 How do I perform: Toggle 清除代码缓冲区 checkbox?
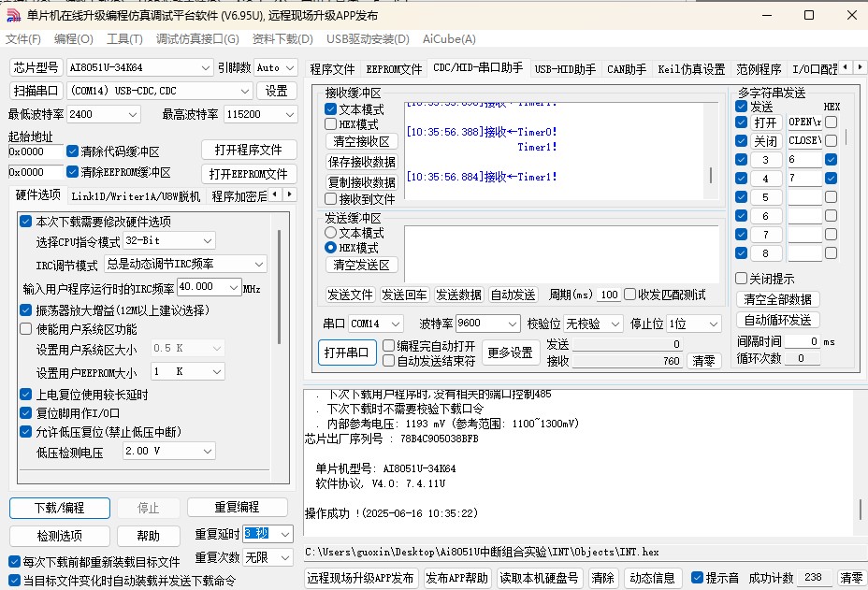pos(72,151)
